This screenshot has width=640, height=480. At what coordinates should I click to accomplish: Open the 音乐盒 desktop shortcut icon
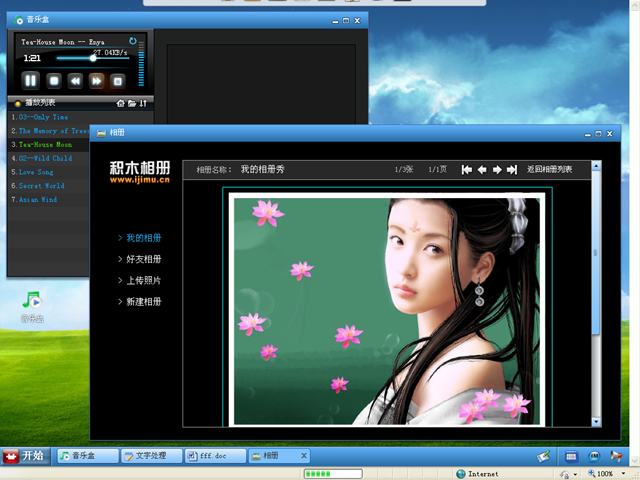(32, 307)
